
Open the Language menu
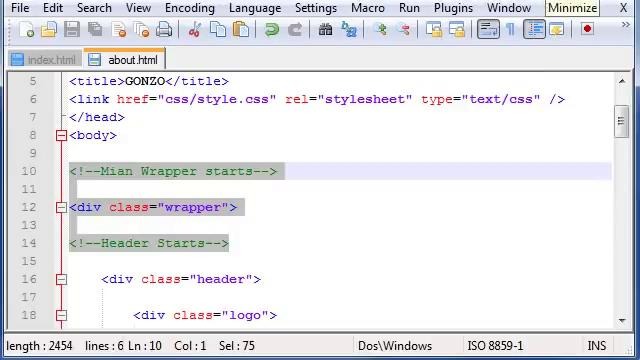coord(255,8)
